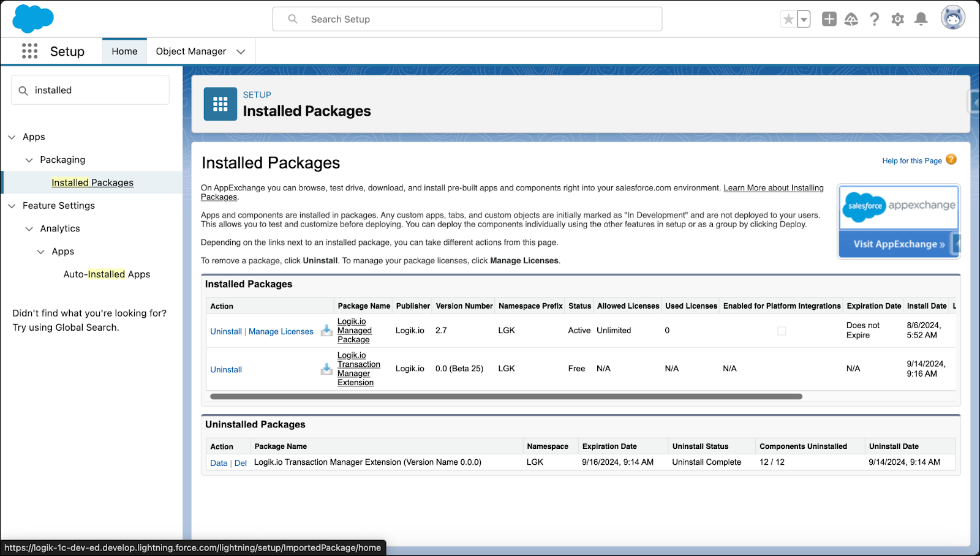Collapse the Apps node under Analytics
Image resolution: width=980 pixels, height=556 pixels.
(40, 252)
